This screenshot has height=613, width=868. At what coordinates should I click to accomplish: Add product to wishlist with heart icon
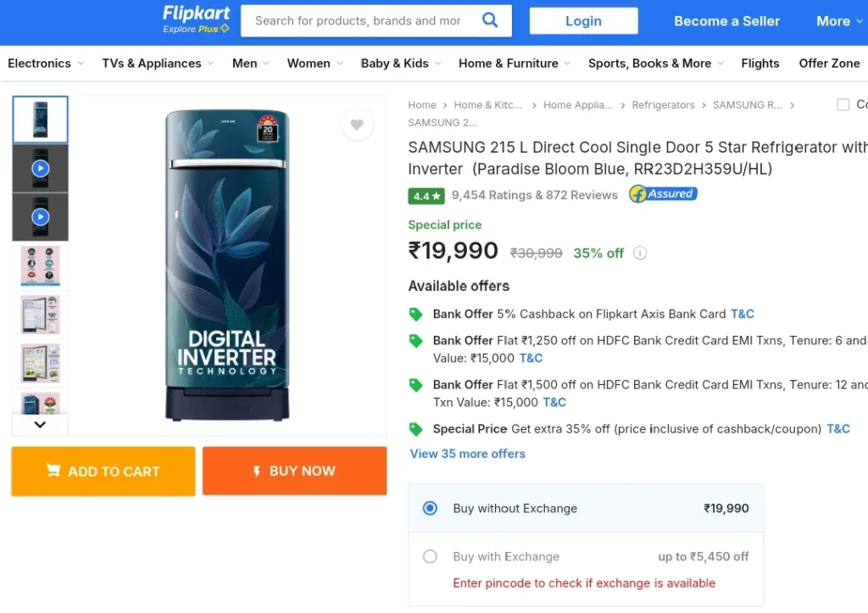[x=357, y=125]
